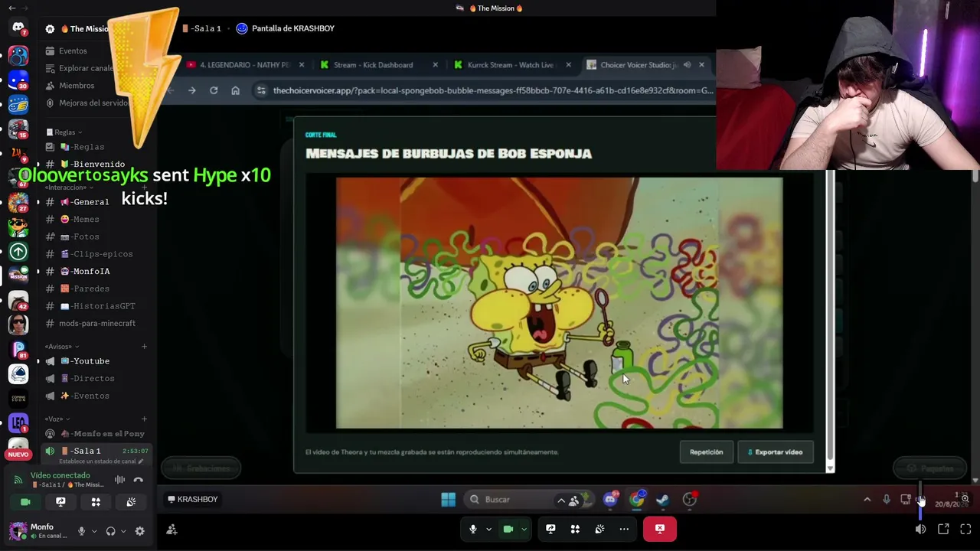Viewport: 980px width, 551px height.
Task: Start an activity from the voice panel
Action: pyautogui.click(x=96, y=502)
